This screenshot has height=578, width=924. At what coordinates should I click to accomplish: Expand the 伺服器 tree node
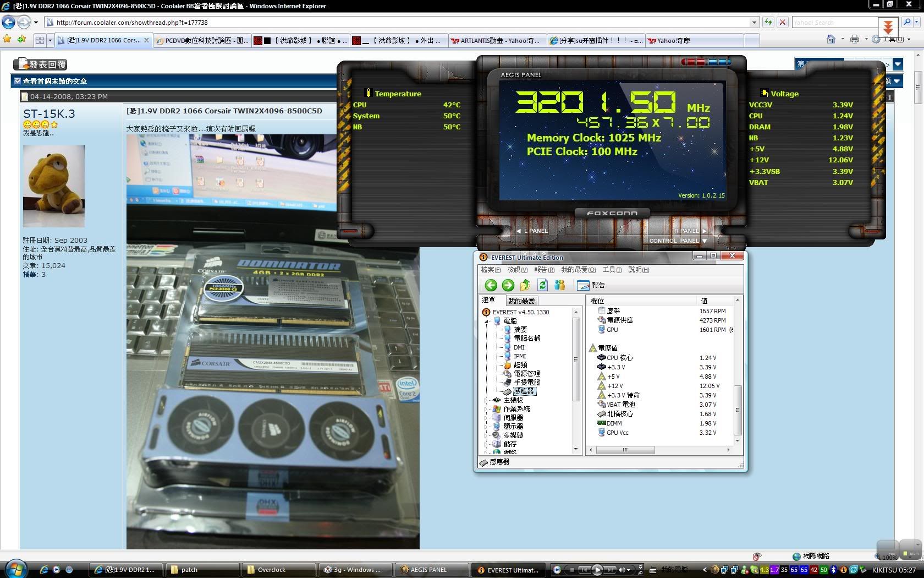(x=486, y=418)
